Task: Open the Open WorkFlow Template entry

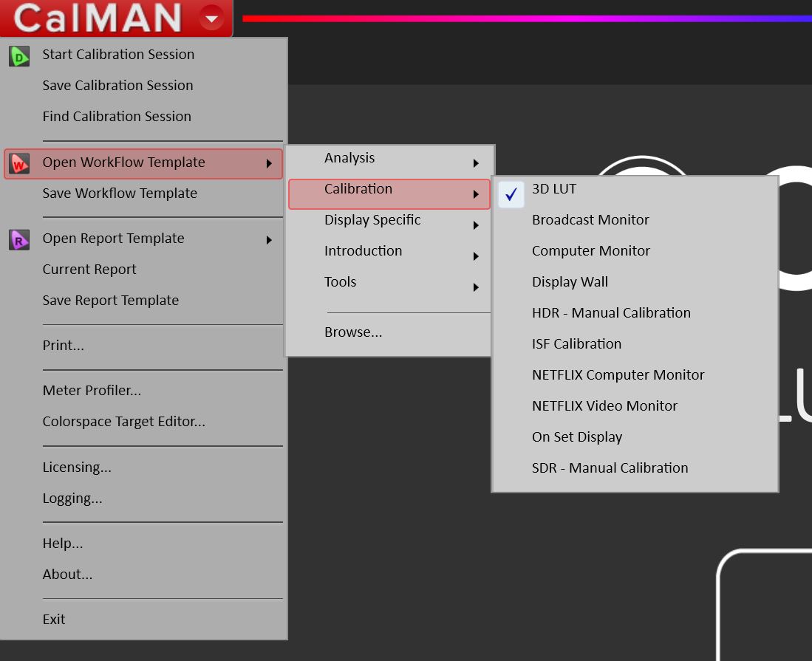Action: (x=143, y=163)
